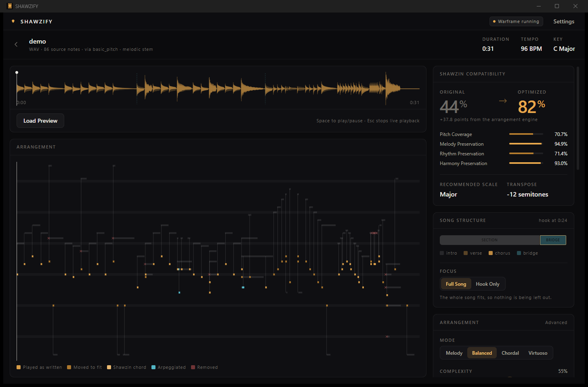Go back using the chevron beside demo
The height and width of the screenshot is (387, 588).
coord(16,44)
